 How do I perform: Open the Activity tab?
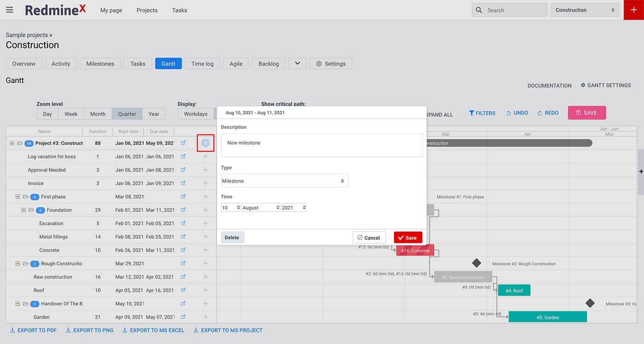(61, 63)
